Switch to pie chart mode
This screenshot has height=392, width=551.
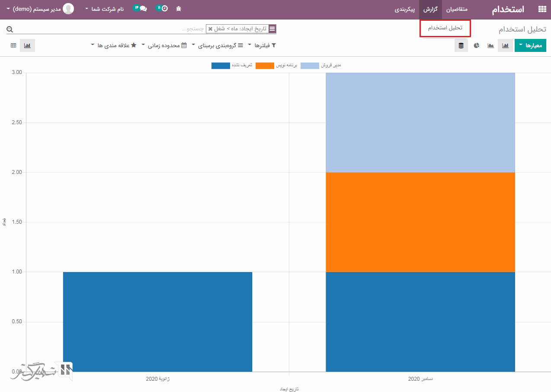coord(477,45)
